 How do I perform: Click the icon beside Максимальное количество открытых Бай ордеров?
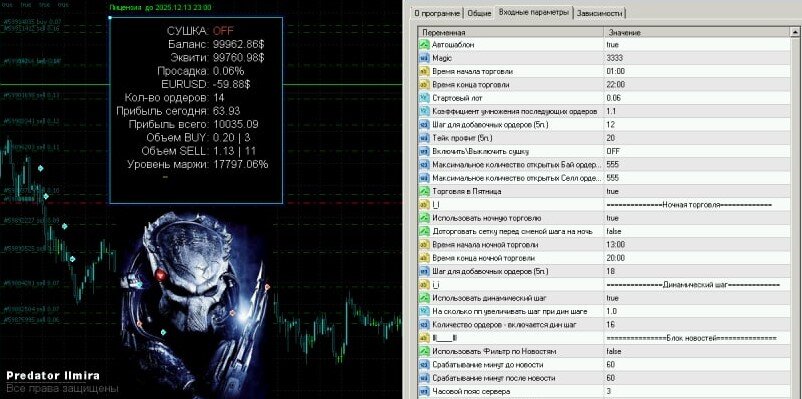click(424, 165)
